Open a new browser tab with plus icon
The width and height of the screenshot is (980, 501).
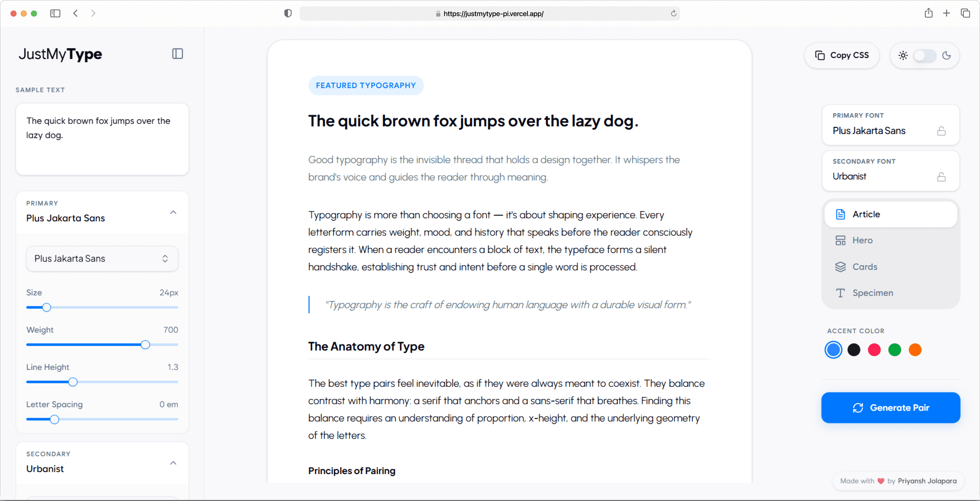[947, 13]
